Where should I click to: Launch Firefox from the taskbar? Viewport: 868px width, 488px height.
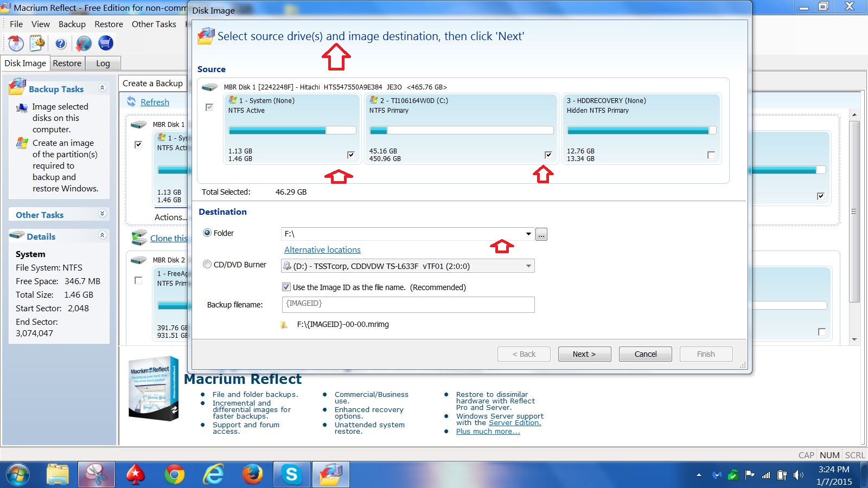pos(252,475)
